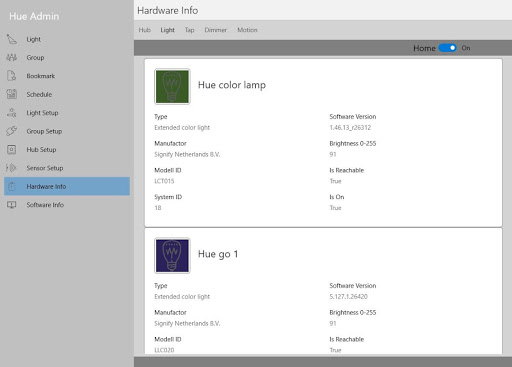Select the Hardware Info sidebar item

pyautogui.click(x=67, y=186)
